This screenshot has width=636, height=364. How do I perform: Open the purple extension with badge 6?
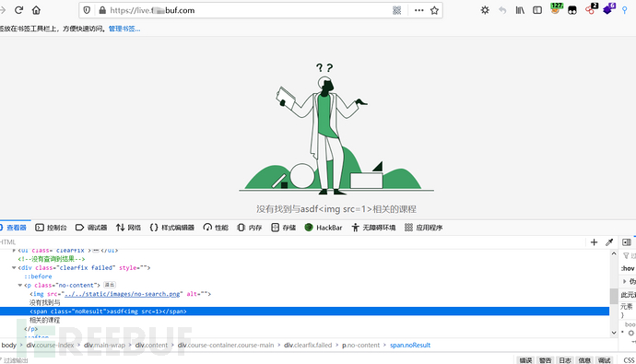pyautogui.click(x=608, y=9)
